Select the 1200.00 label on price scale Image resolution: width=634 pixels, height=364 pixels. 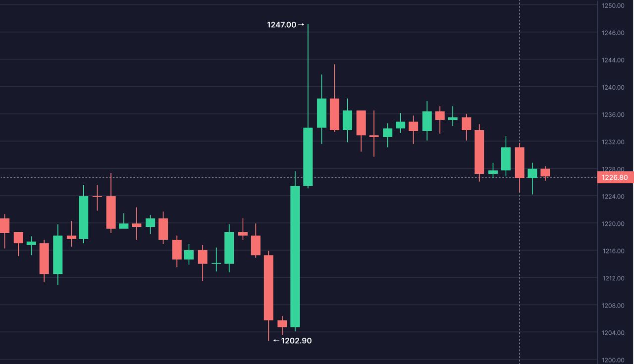tap(613, 360)
